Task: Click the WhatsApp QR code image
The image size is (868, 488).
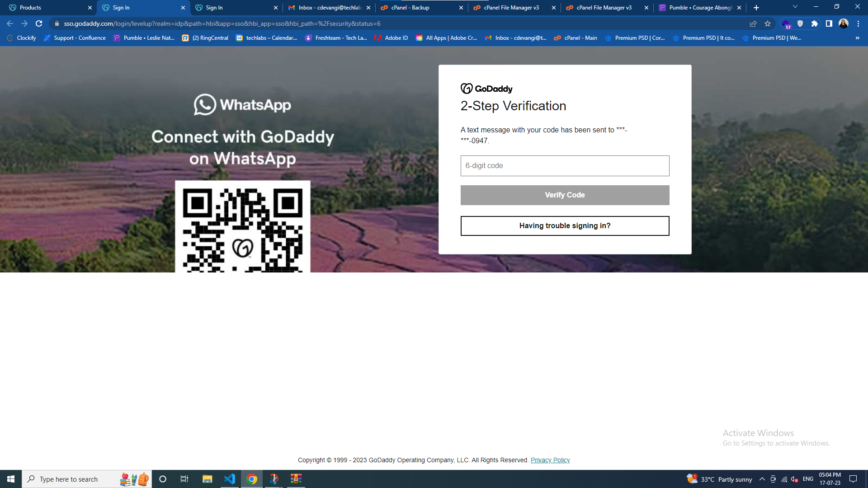Action: (243, 227)
